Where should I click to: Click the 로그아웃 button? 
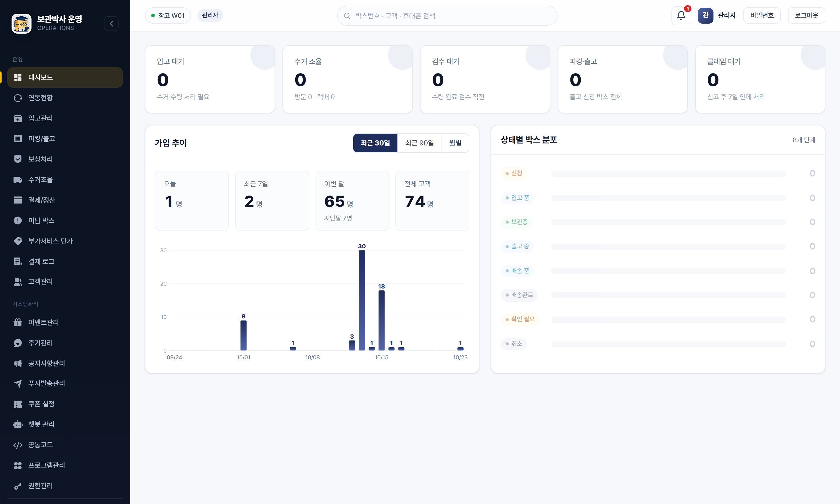[x=806, y=16]
